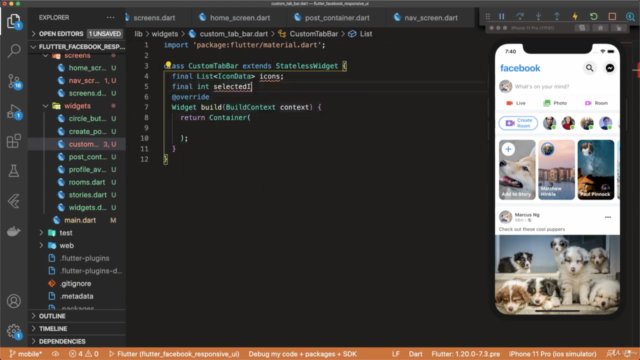Tap the simulator search icon
The height and width of the screenshot is (360, 640).
tap(589, 68)
